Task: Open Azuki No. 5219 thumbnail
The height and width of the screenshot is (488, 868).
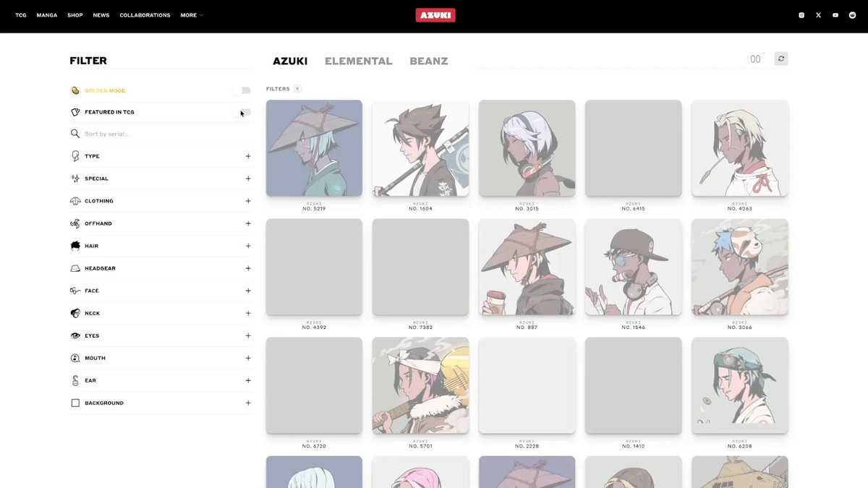Action: [x=314, y=148]
